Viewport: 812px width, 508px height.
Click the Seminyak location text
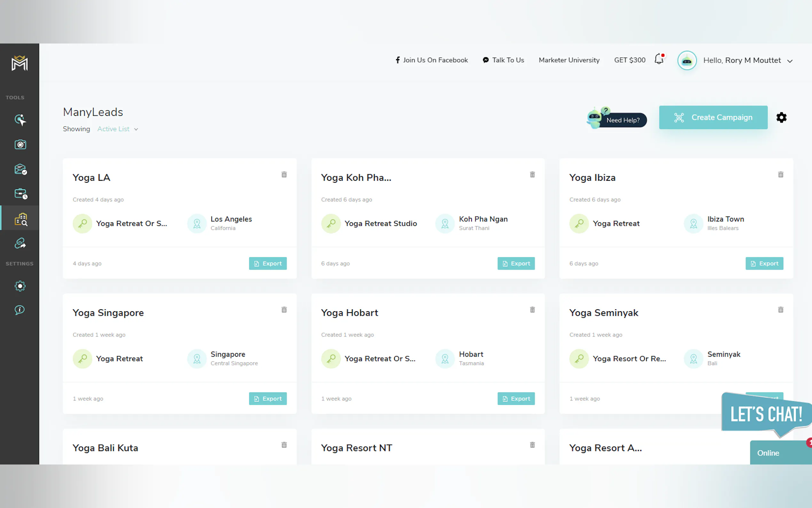723,354
